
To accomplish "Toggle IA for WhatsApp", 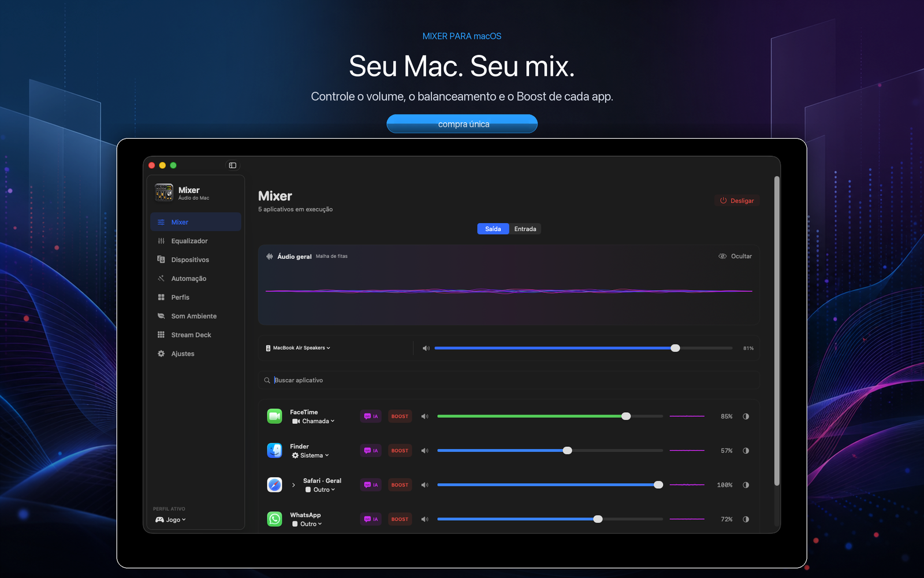I will 371,519.
